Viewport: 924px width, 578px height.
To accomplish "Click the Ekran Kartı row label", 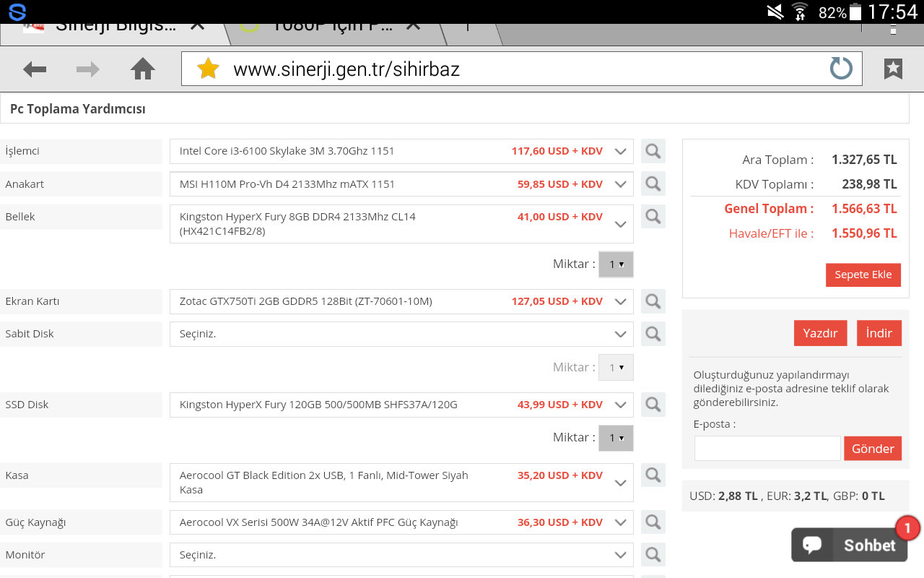I will 32,301.
